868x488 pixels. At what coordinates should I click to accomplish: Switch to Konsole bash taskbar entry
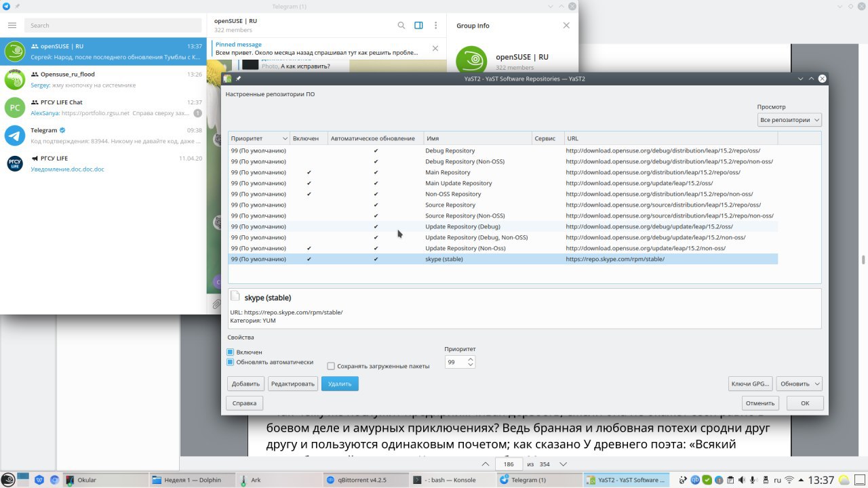coord(453,480)
